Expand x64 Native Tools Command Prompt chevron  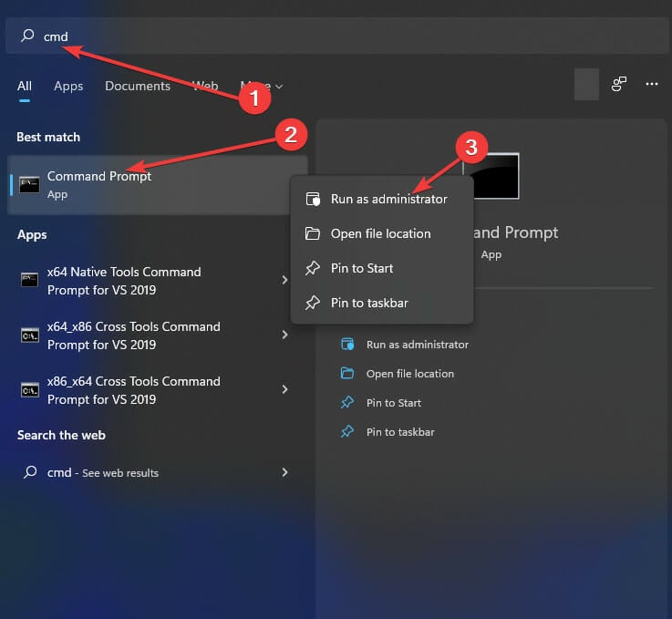(284, 280)
